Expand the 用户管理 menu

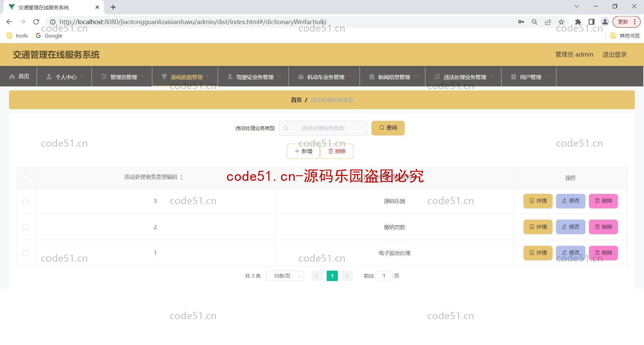529,77
